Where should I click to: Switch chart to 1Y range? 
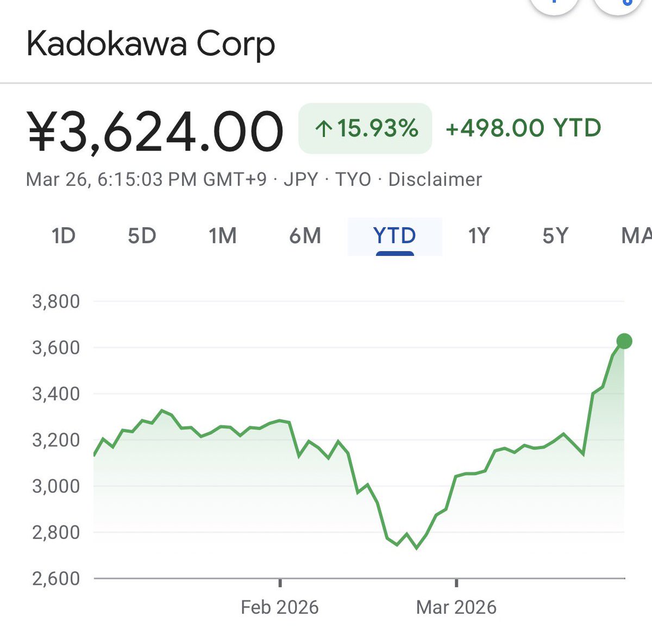(x=479, y=236)
